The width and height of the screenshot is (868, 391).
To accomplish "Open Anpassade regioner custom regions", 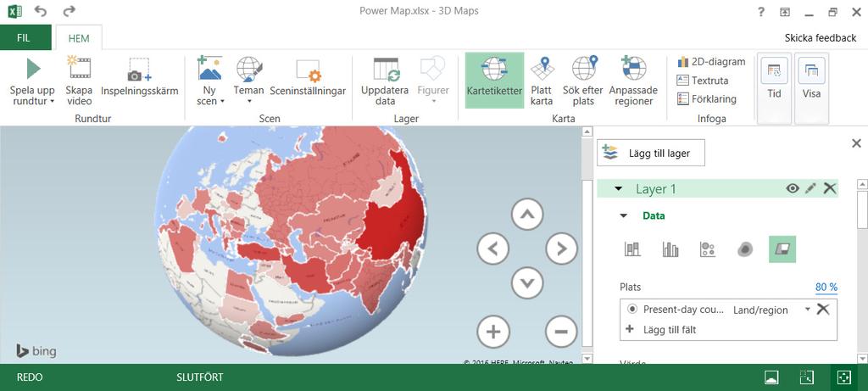I will [634, 81].
